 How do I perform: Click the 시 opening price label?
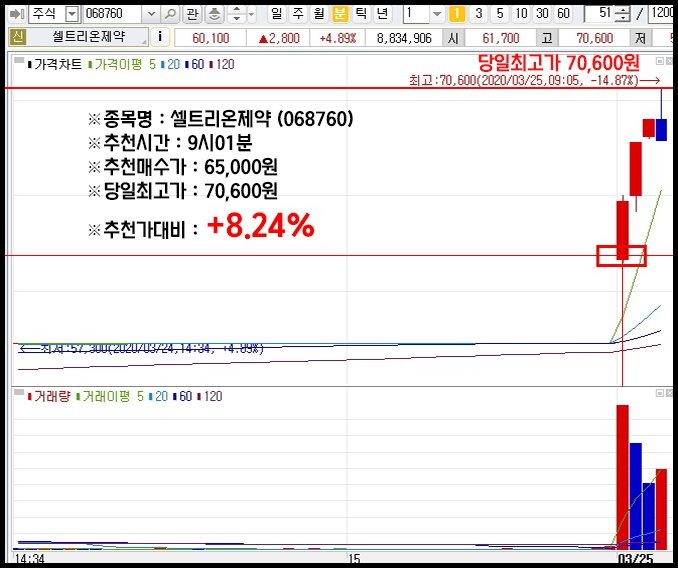coord(454,38)
